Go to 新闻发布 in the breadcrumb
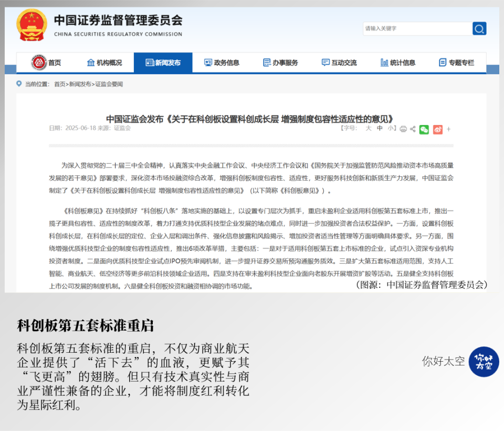504x431 pixels. 80,84
